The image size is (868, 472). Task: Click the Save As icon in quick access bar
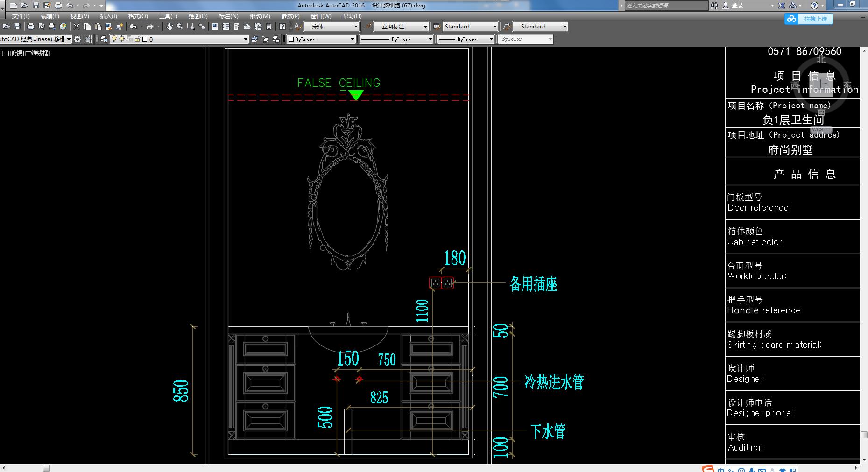(47, 6)
